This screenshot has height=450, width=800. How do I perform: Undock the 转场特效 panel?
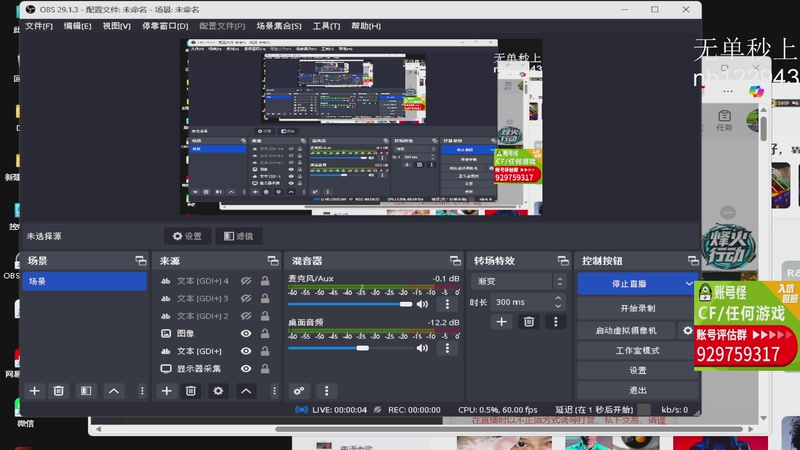[563, 261]
